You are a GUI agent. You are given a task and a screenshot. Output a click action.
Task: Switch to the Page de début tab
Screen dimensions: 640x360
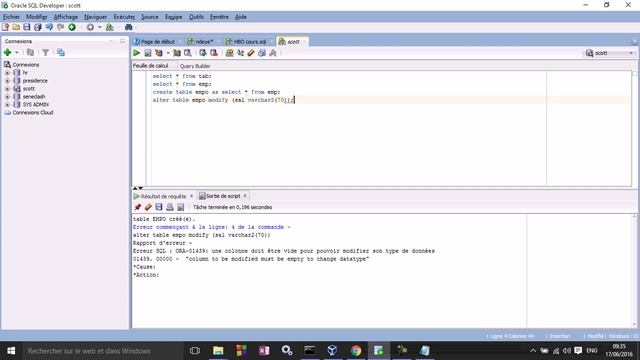[154, 42]
